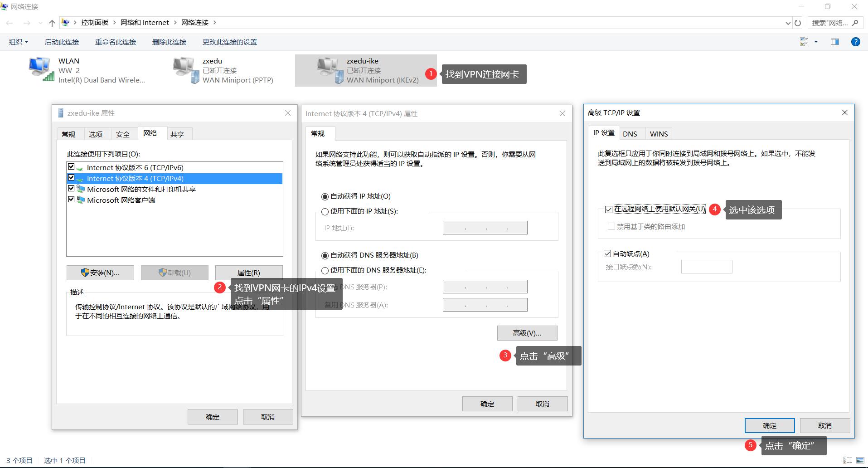Uncheck Internet 协议版本 6 (TCP/IPv6) checkbox

71,167
